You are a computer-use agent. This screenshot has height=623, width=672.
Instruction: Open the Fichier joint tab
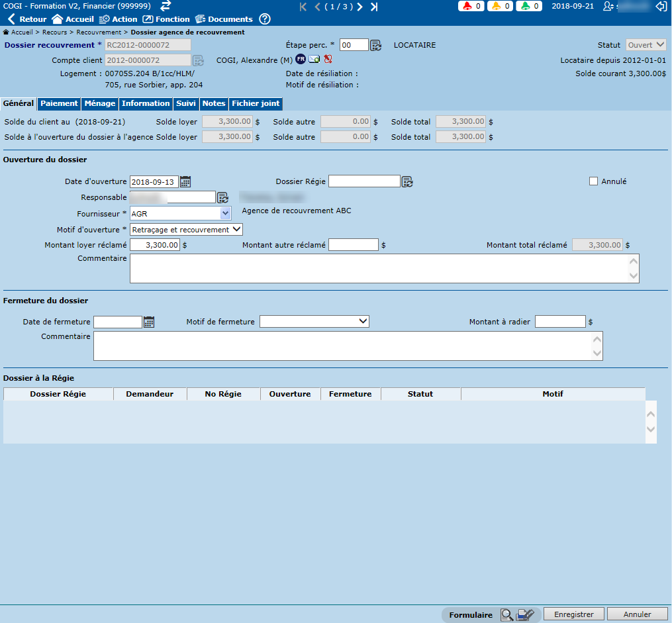pyautogui.click(x=256, y=103)
